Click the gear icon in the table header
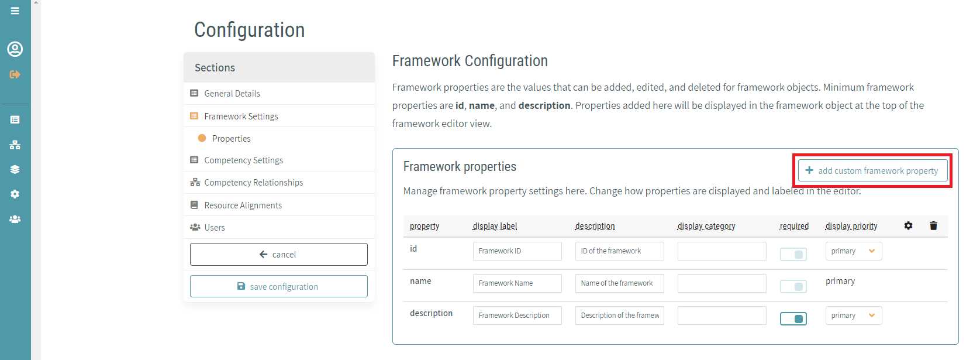Viewport: 980px width, 360px height. click(x=908, y=225)
